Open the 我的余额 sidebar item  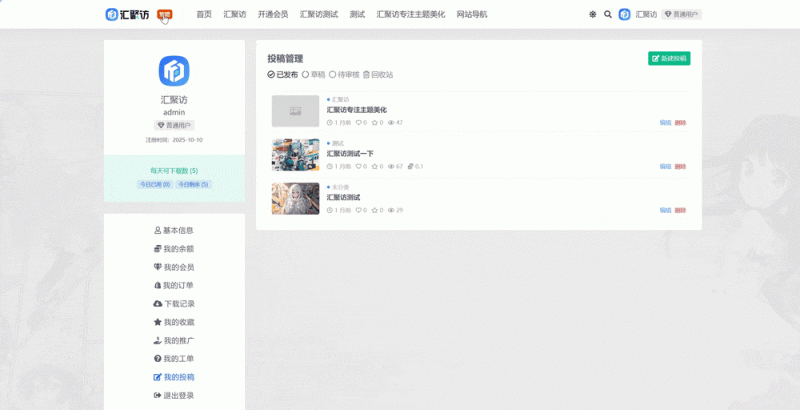174,249
